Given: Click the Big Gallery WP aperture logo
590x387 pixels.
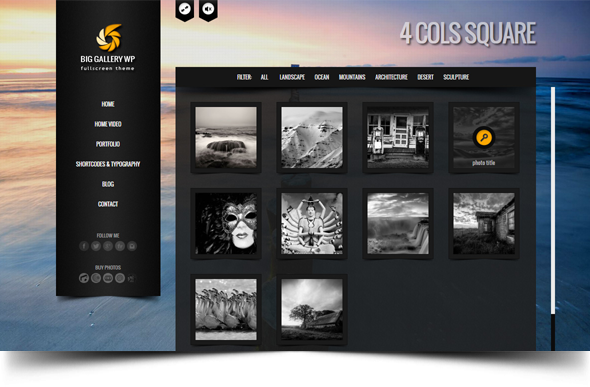Looking at the screenshot, I should [x=109, y=38].
